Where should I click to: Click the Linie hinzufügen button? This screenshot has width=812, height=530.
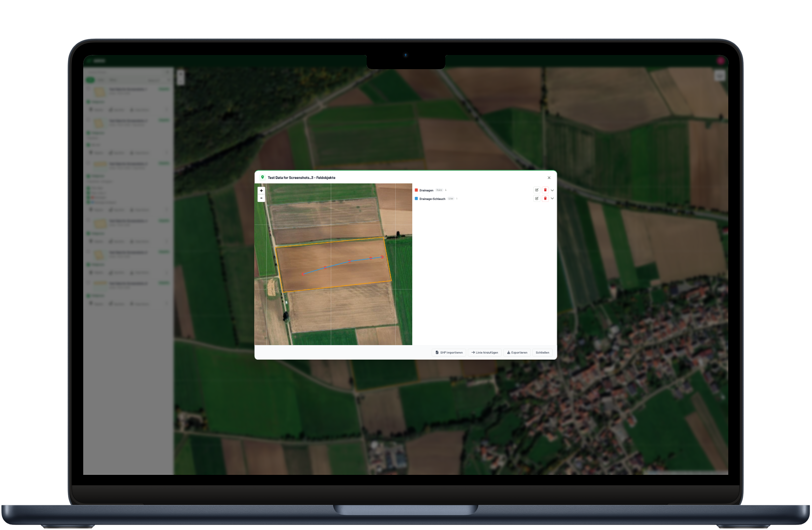484,352
